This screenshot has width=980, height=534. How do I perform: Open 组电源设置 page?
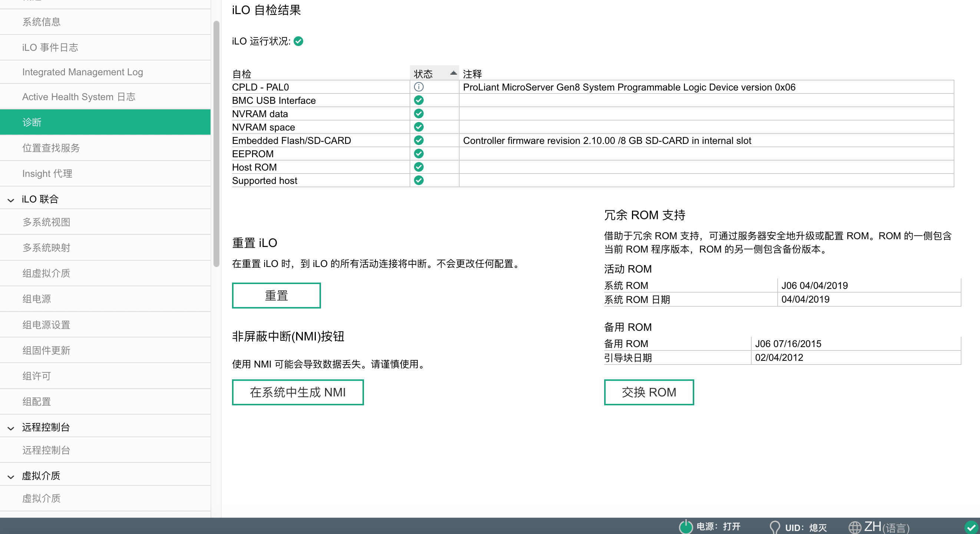(105, 324)
